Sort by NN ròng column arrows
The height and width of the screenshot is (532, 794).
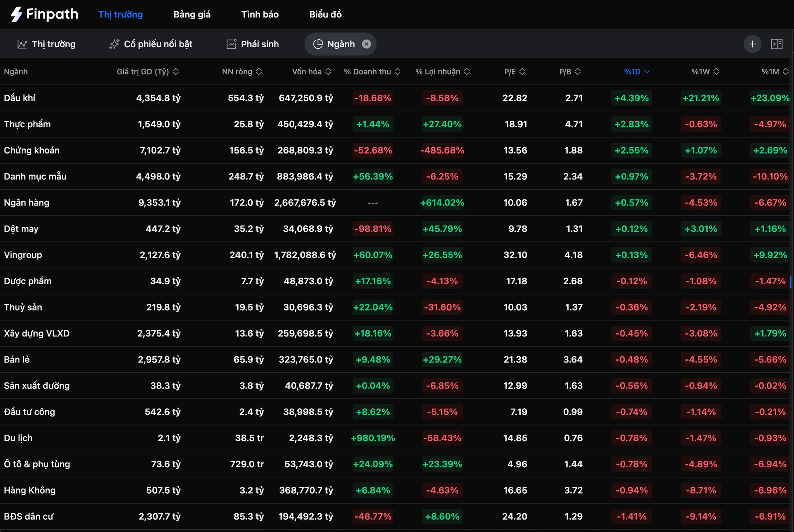coord(259,72)
